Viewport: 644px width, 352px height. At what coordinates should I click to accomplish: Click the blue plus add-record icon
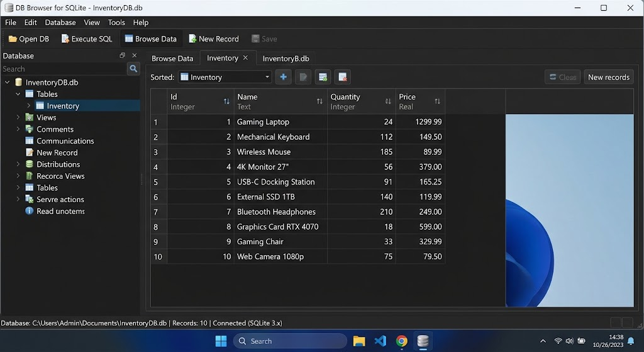[x=284, y=77]
